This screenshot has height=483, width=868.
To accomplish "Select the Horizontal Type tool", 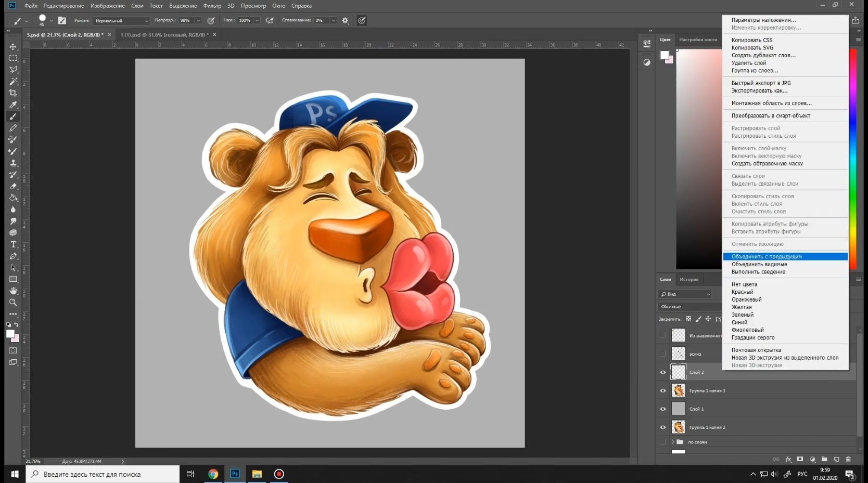I will tap(13, 244).
